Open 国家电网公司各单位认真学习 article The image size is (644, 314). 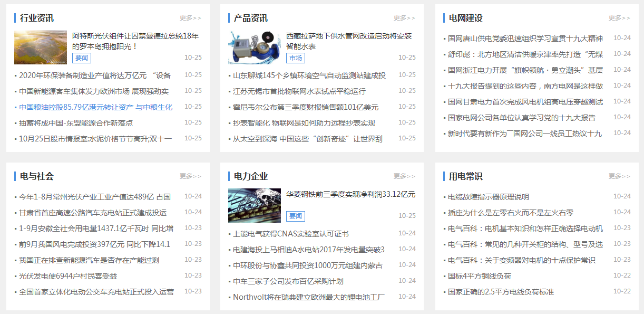(521, 118)
